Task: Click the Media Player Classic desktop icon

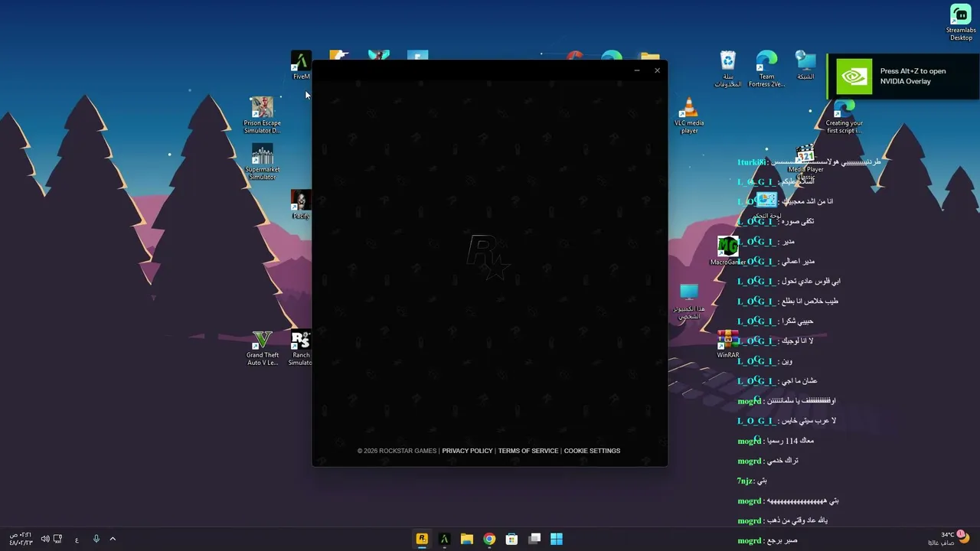Action: pyautogui.click(x=805, y=162)
